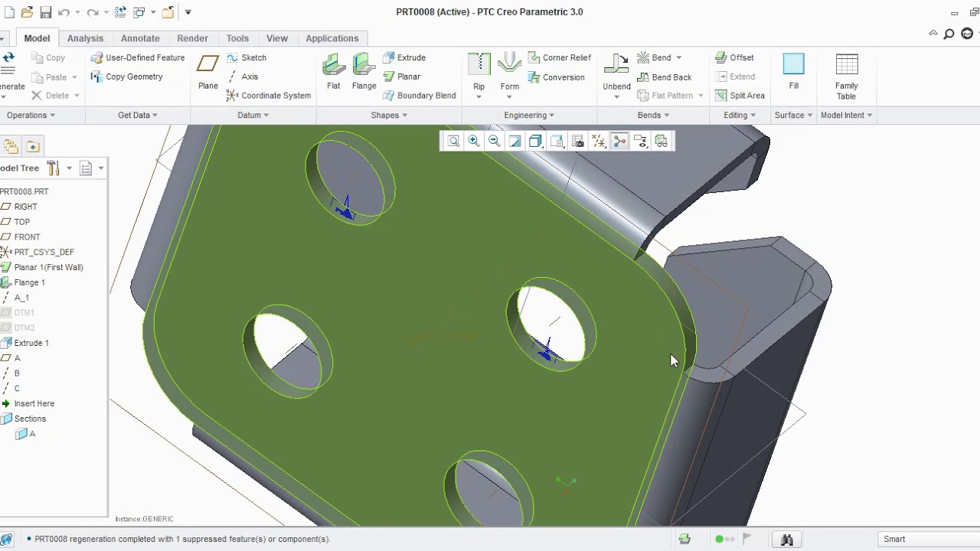Switch to the Analysis tab
Image resolution: width=980 pixels, height=551 pixels.
85,38
